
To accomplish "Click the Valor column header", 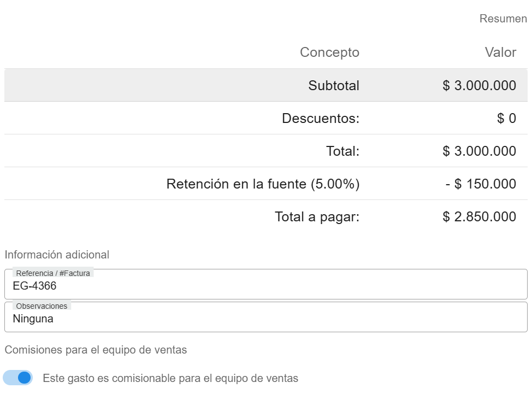I will coord(500,52).
